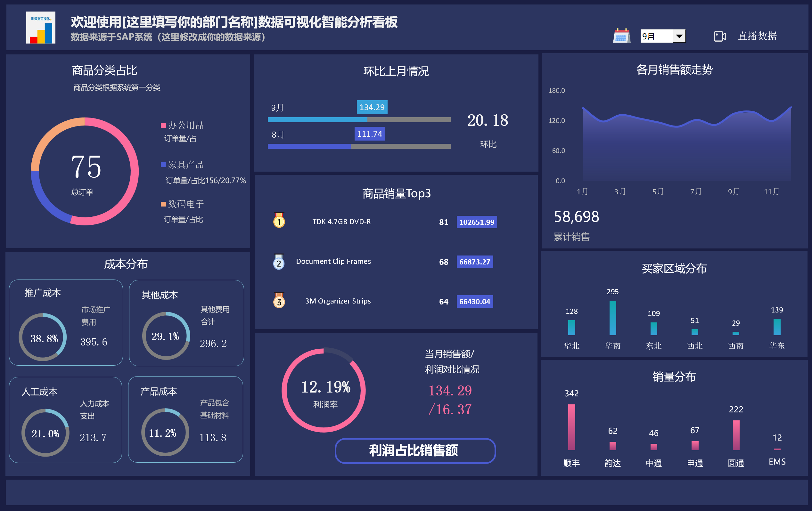Click the 9月 month combo box field
This screenshot has width=812, height=511.
point(656,36)
